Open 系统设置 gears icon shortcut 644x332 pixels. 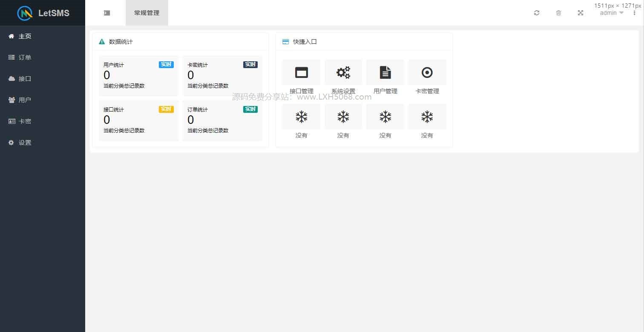pyautogui.click(x=343, y=73)
